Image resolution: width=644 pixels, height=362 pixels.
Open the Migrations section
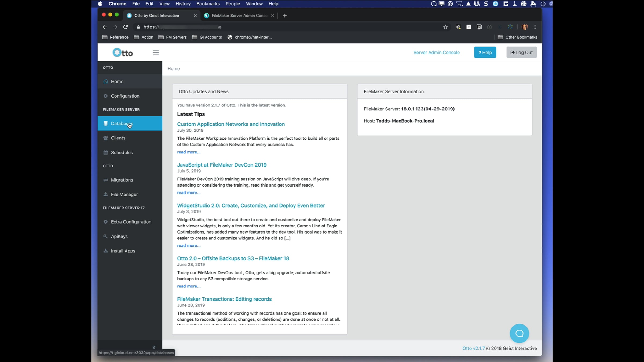pyautogui.click(x=130, y=180)
